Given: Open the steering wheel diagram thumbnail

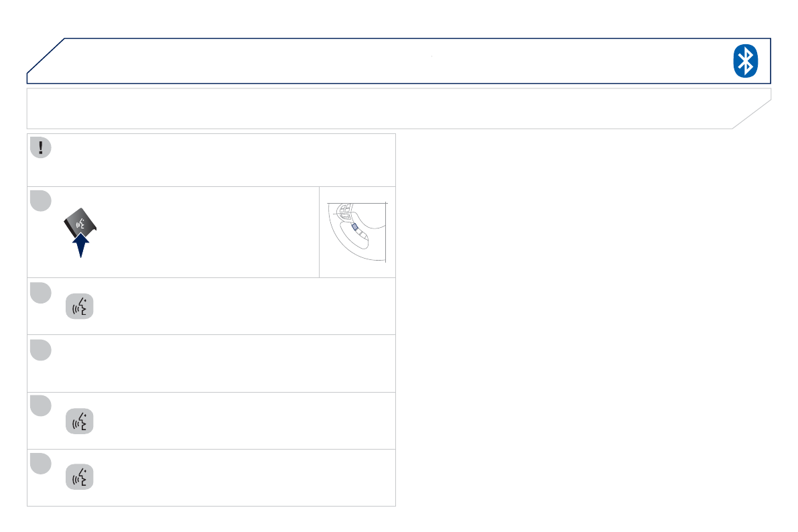Looking at the screenshot, I should 357,232.
